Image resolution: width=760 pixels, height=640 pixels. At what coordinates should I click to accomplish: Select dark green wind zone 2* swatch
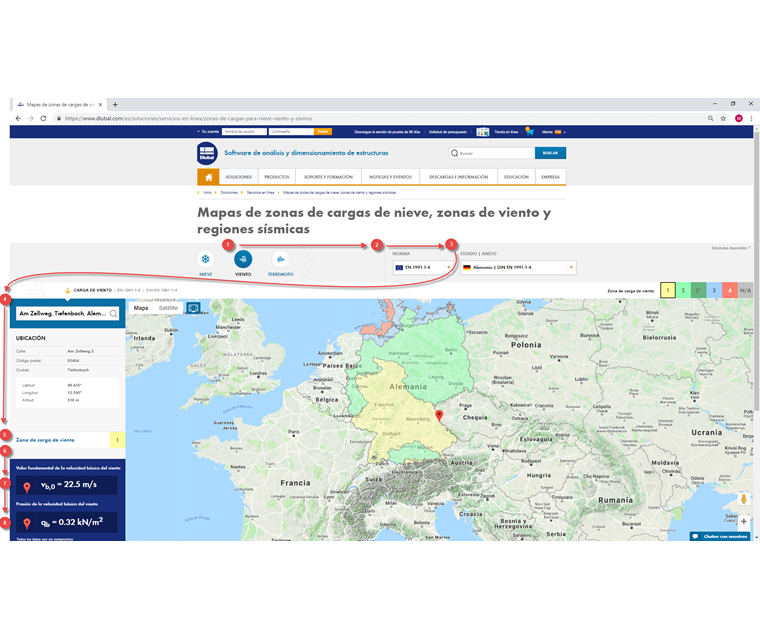pyautogui.click(x=698, y=290)
